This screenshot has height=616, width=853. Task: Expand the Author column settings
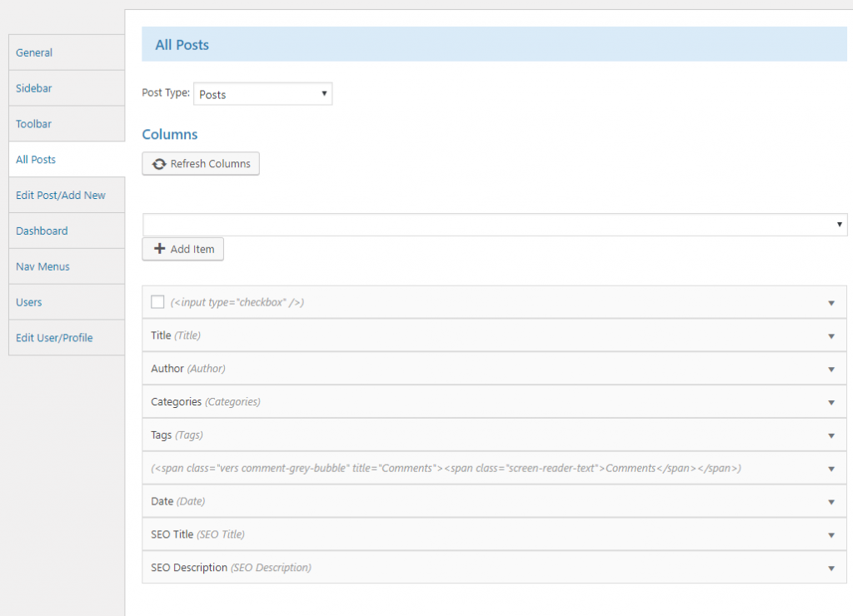831,369
